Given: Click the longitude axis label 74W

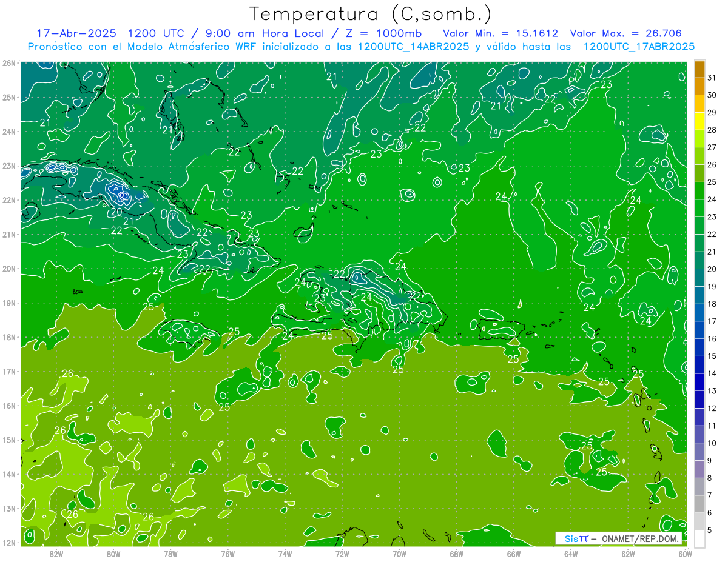Looking at the screenshot, I should 285,554.
